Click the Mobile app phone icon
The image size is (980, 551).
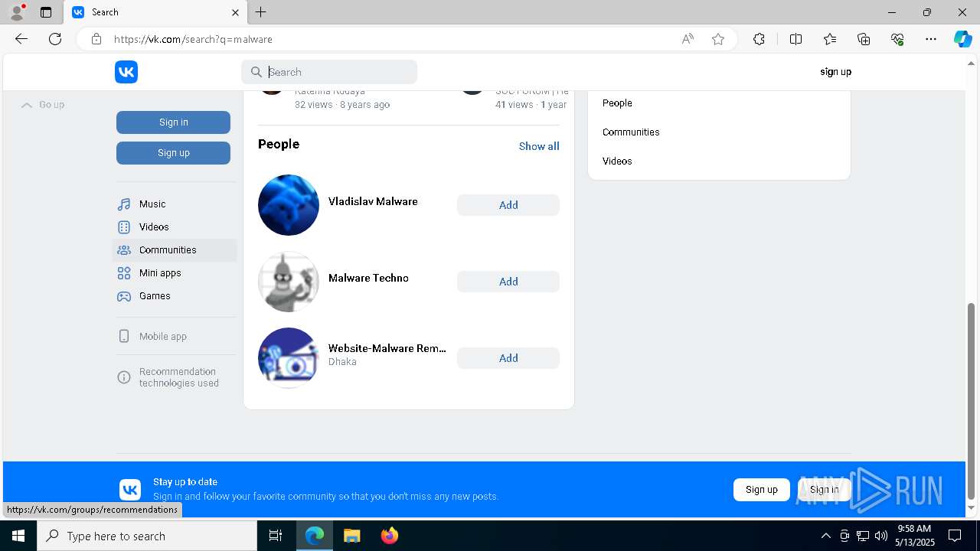pyautogui.click(x=124, y=337)
